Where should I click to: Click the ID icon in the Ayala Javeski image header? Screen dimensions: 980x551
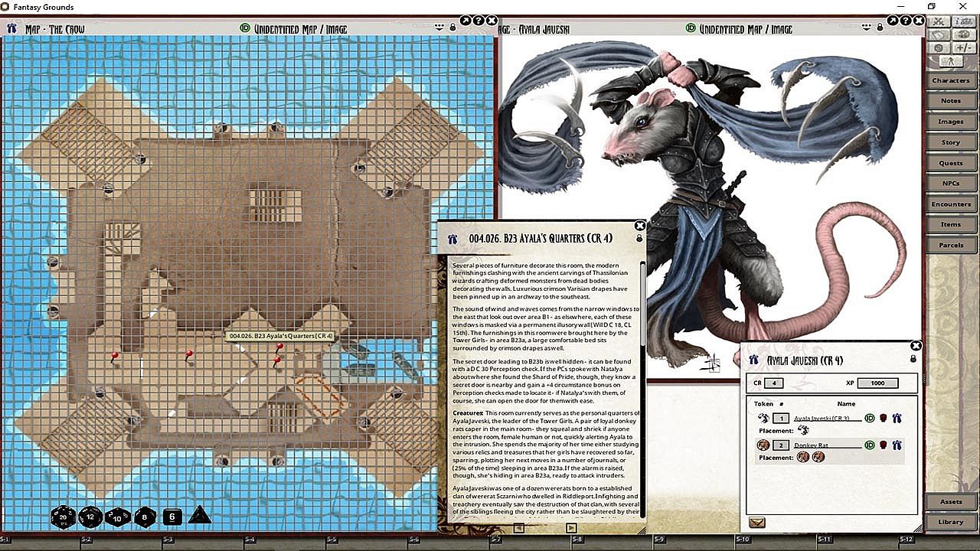click(691, 28)
